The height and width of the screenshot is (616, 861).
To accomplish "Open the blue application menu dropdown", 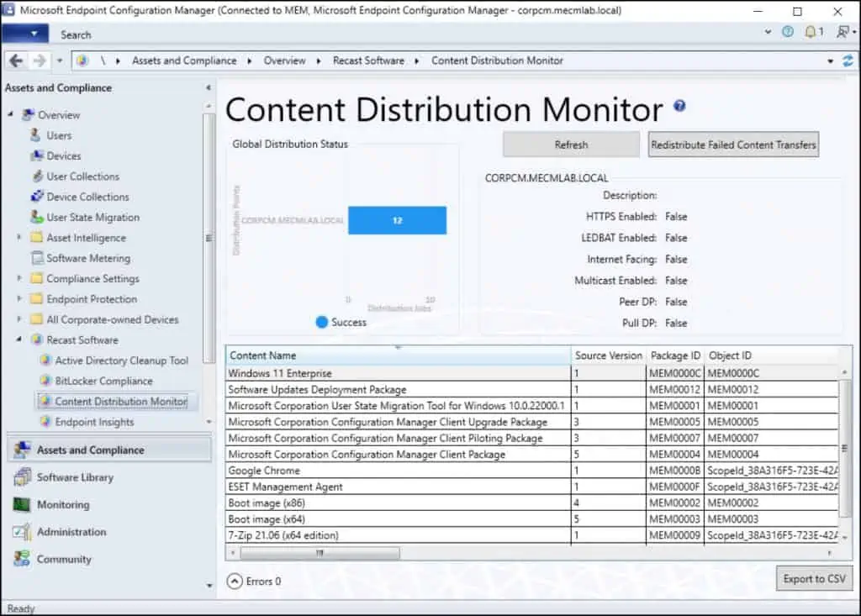I will click(x=24, y=34).
